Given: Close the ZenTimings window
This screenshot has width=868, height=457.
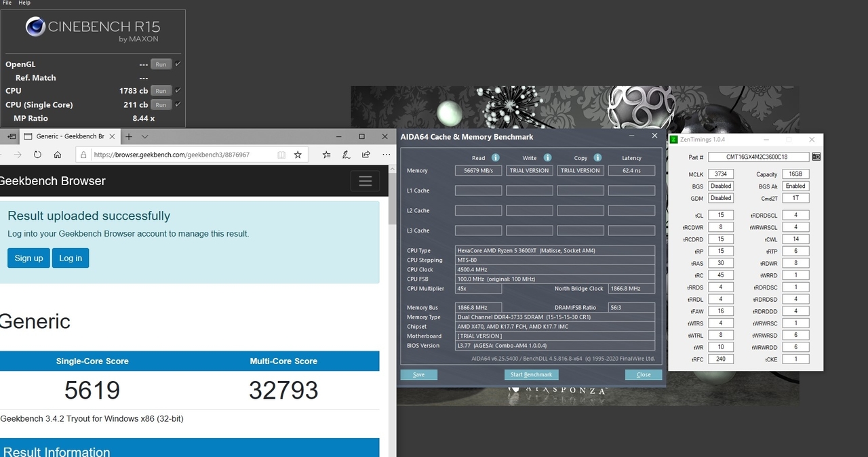Looking at the screenshot, I should [812, 140].
